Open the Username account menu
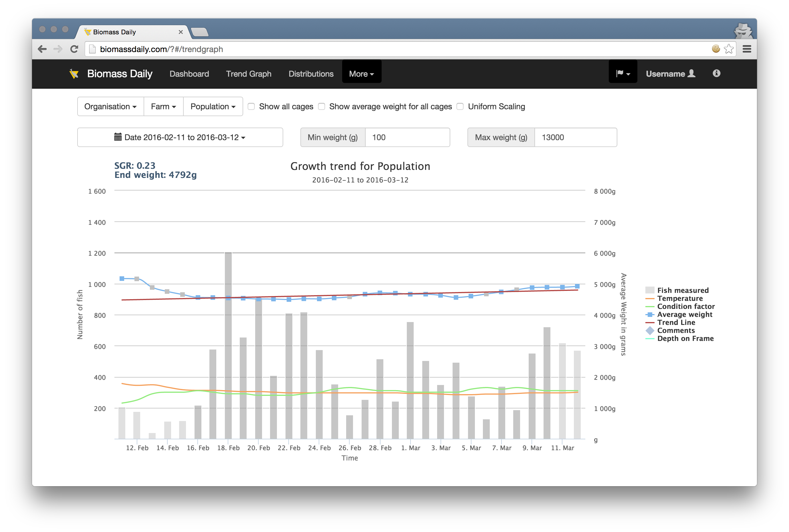 point(671,74)
